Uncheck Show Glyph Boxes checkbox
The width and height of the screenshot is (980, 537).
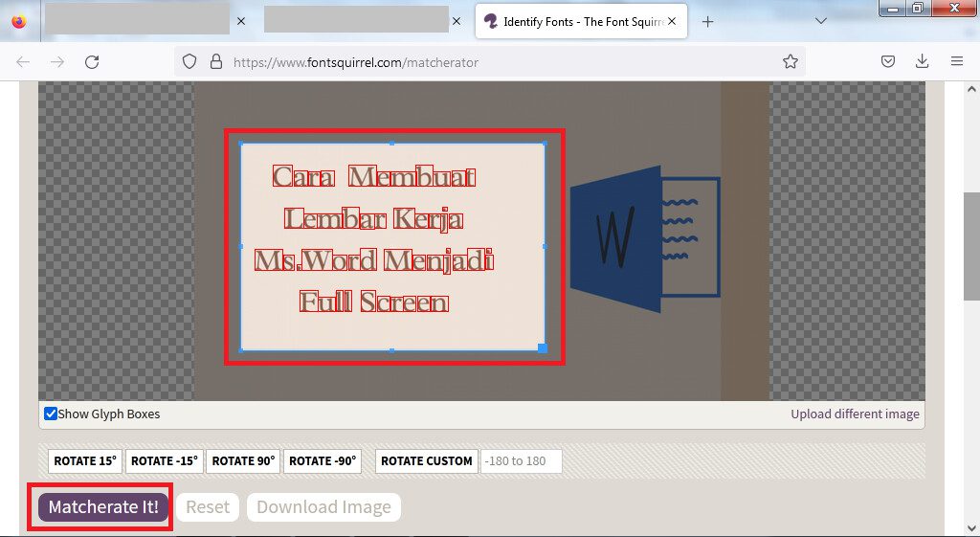coord(51,414)
